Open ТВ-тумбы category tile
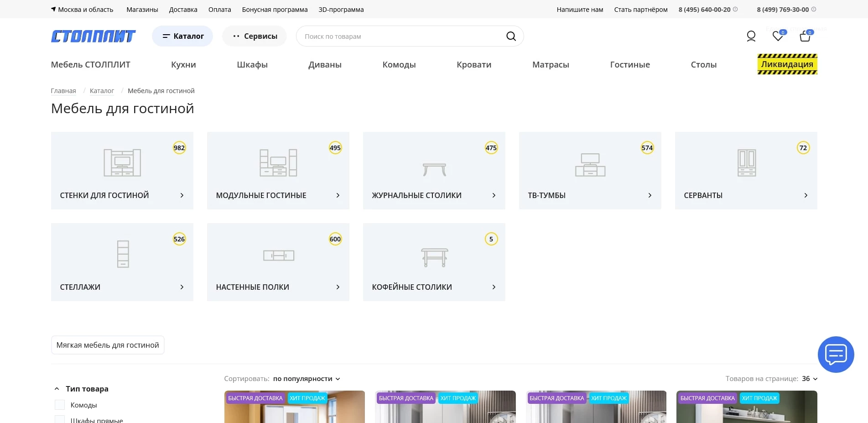The height and width of the screenshot is (423, 868). coord(590,171)
